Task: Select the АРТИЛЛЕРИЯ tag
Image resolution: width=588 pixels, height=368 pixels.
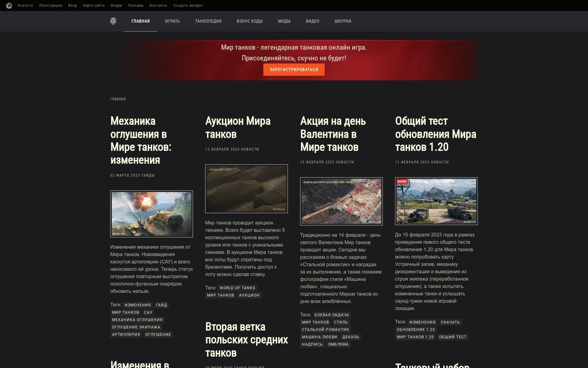Action: point(126,335)
